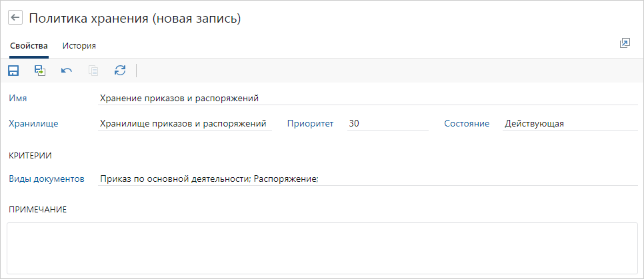Click the Политика хранения page title
Image resolution: width=644 pixels, height=279 pixels.
coord(135,19)
